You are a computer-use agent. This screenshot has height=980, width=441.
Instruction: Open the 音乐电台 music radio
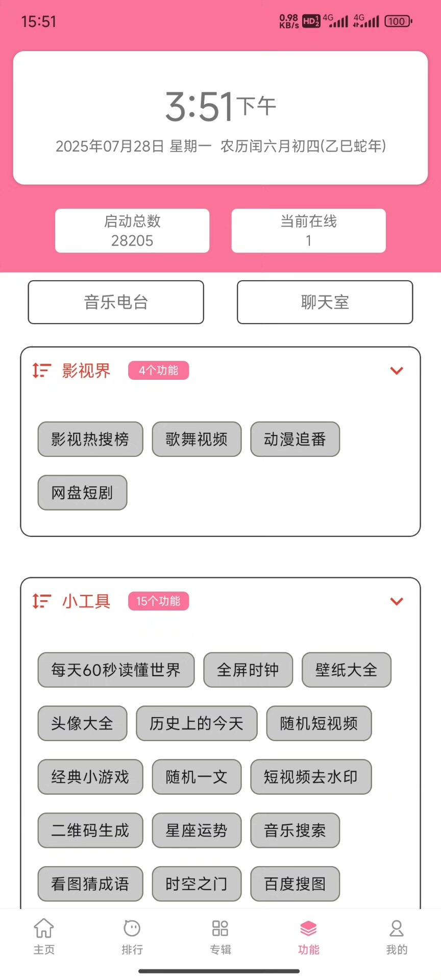point(116,302)
